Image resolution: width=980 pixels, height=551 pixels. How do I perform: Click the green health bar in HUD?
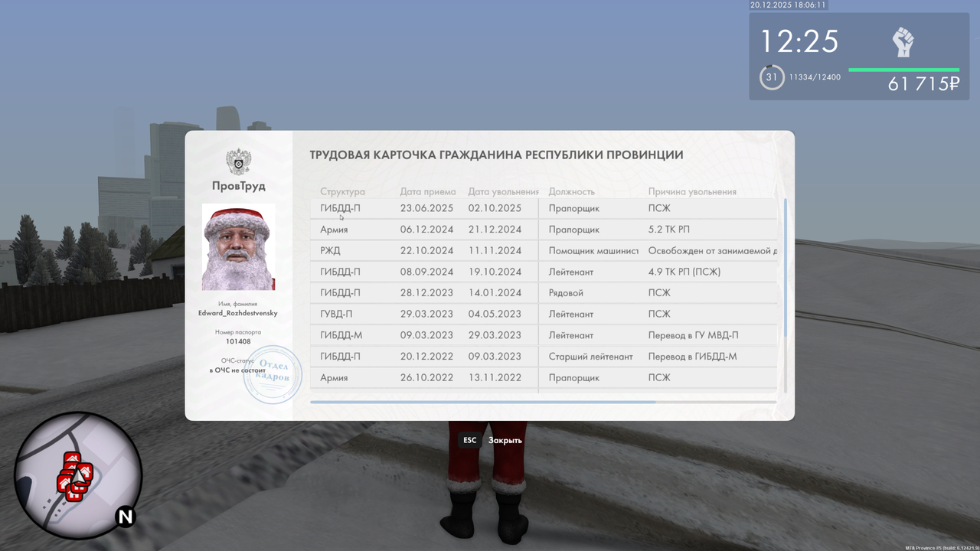pos(903,70)
